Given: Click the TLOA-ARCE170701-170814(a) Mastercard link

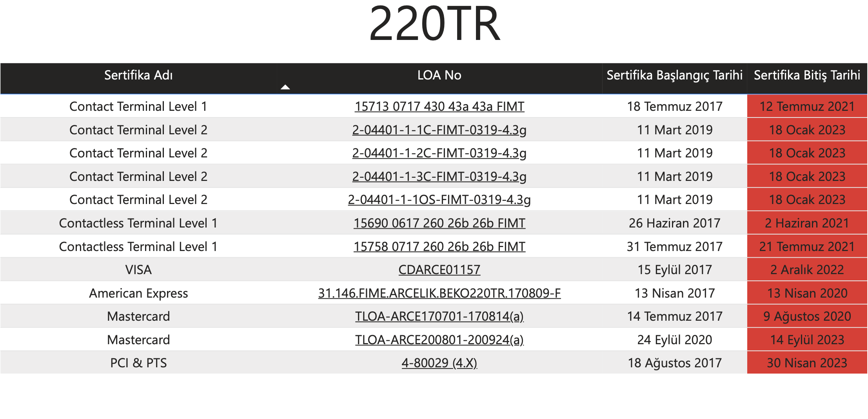Looking at the screenshot, I should (439, 316).
